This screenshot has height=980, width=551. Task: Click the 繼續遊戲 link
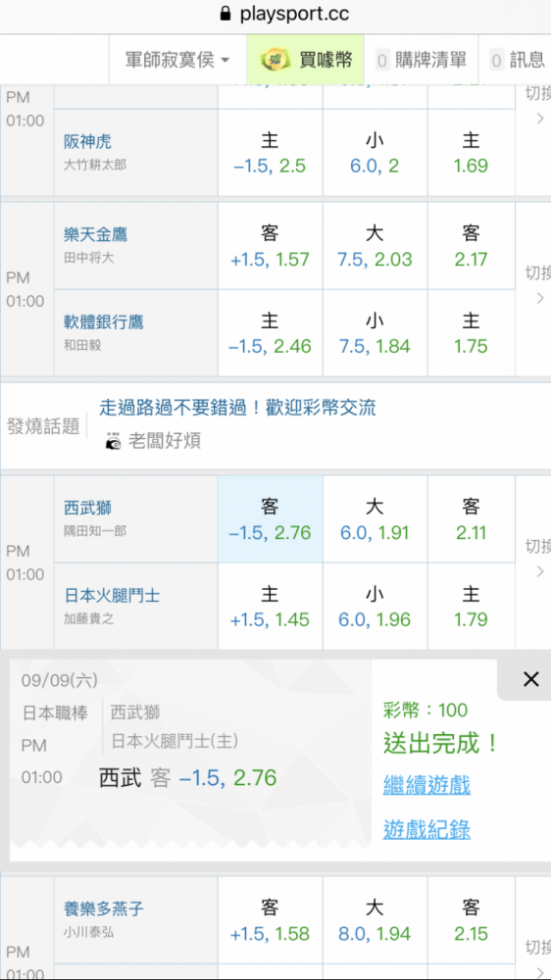(426, 785)
